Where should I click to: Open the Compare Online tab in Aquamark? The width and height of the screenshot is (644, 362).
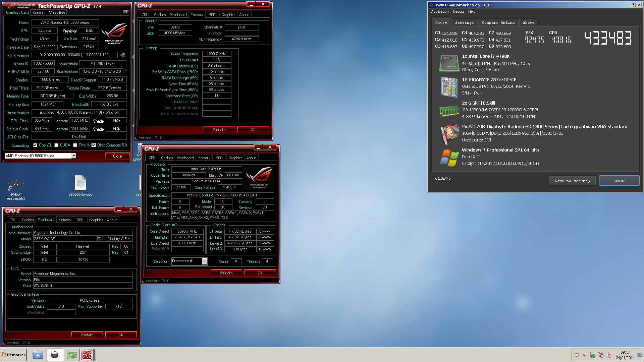tap(498, 23)
